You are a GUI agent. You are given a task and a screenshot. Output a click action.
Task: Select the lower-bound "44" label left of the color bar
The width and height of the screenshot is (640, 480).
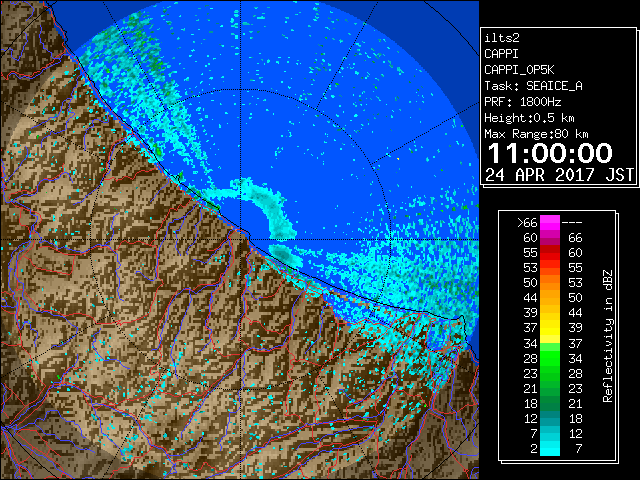click(x=530, y=298)
